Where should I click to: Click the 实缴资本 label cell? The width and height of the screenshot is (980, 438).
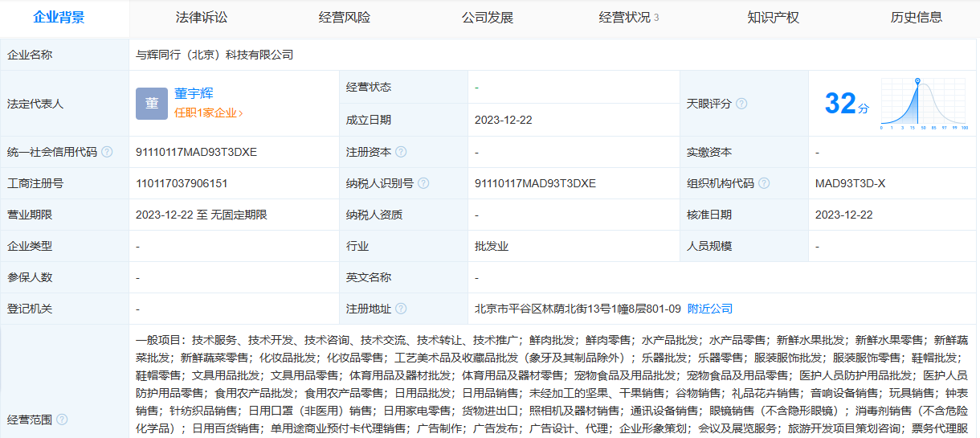[744, 152]
